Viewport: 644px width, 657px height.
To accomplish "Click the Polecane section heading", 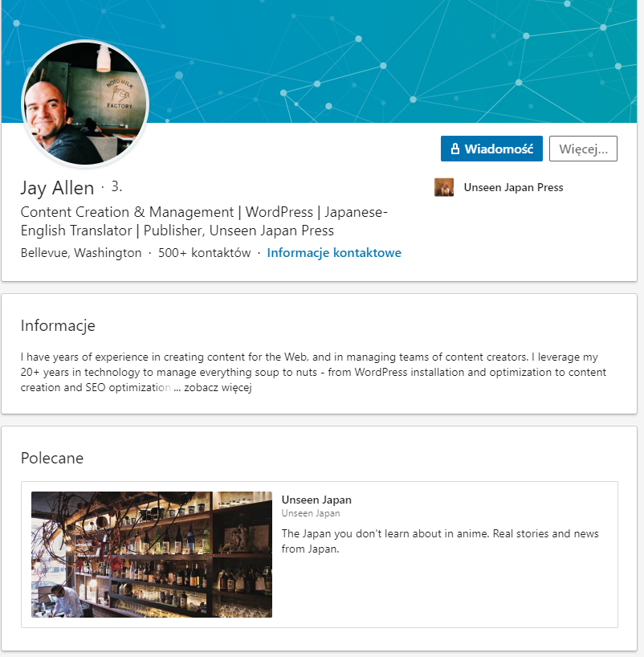I will click(x=52, y=458).
